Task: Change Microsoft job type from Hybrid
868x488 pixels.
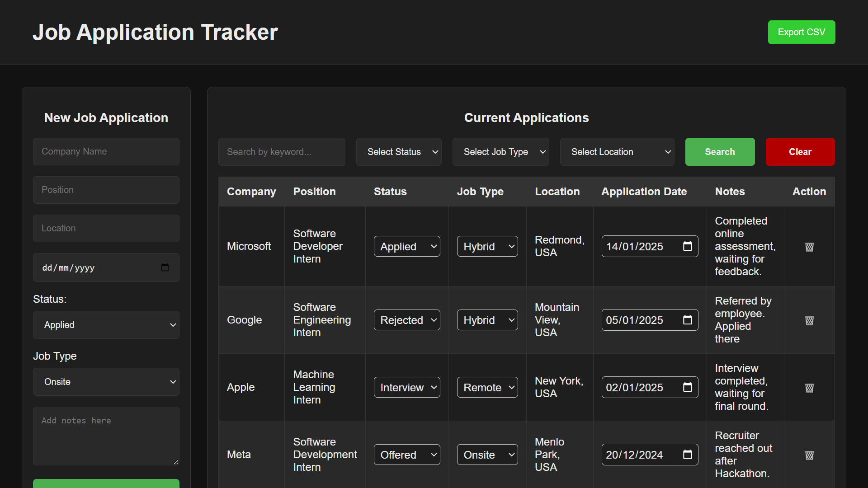Action: click(487, 246)
